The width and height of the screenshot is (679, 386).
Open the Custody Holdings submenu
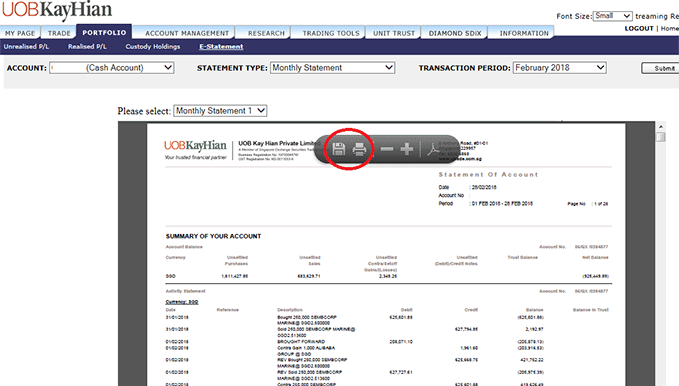click(x=152, y=46)
